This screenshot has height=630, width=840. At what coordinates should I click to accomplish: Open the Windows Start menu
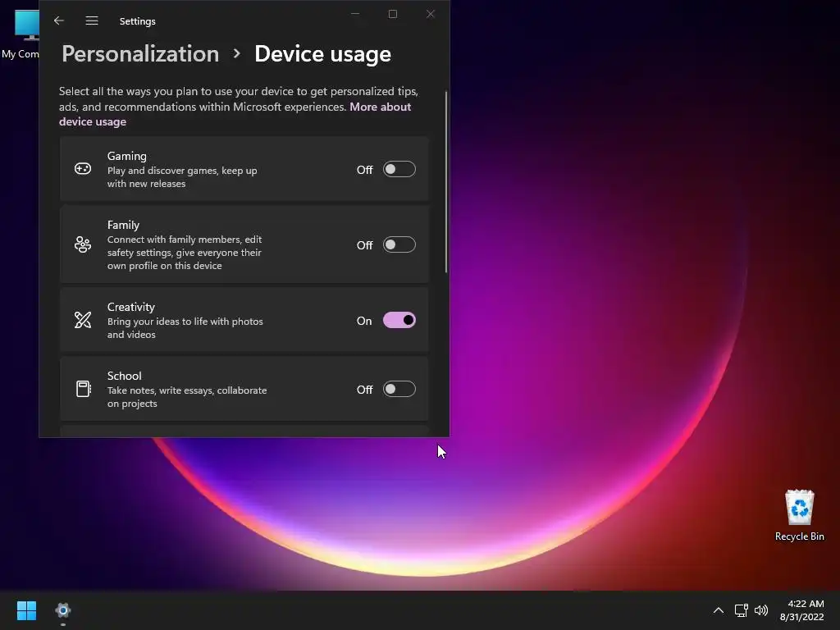[26, 610]
